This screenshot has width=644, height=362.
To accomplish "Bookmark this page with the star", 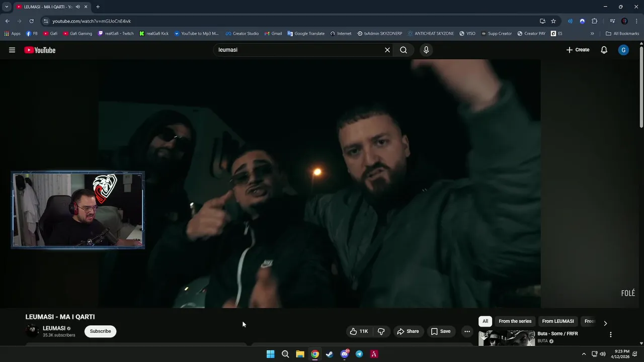I will 553,21.
